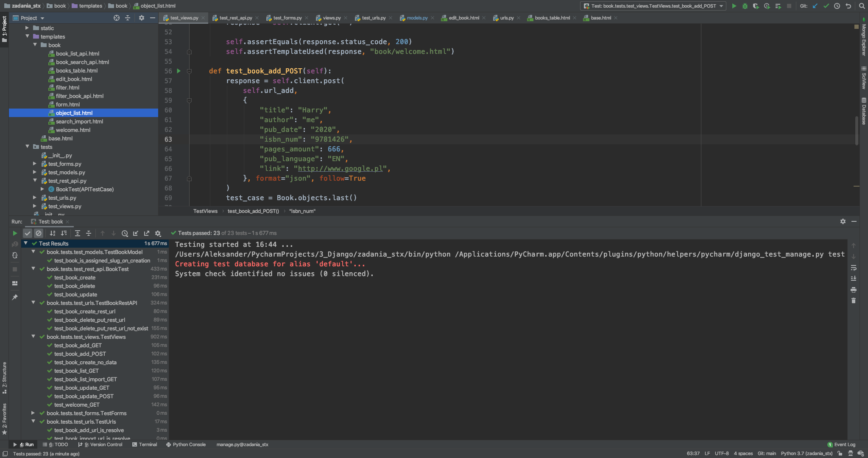Image resolution: width=868 pixels, height=458 pixels.
Task: Click the Debug bug icon in toolbar
Action: point(745,6)
